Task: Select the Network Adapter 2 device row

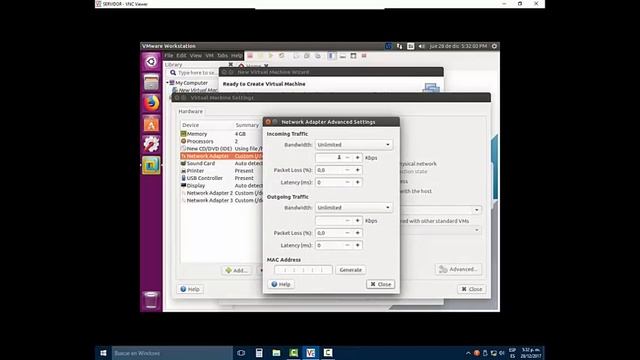Action: [x=222, y=193]
